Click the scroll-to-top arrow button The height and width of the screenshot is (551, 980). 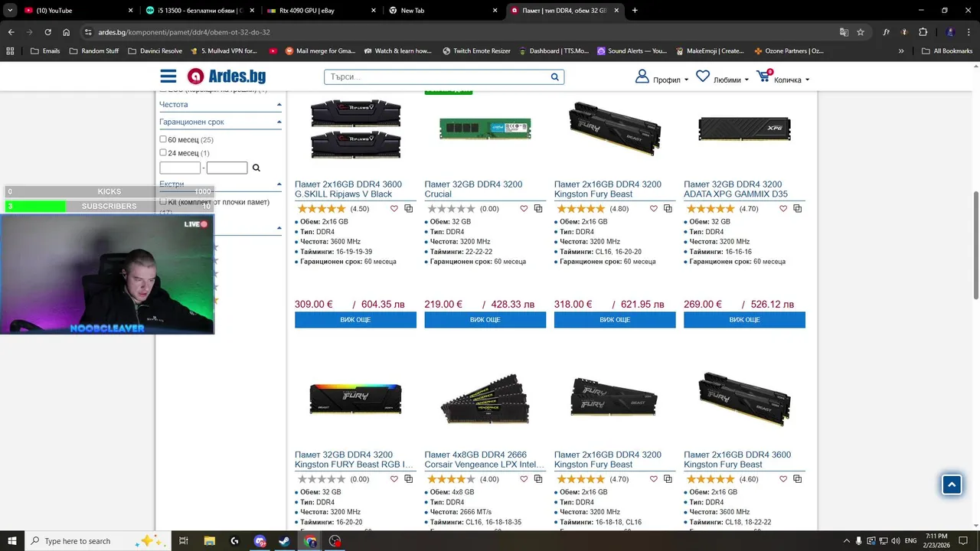pos(952,484)
